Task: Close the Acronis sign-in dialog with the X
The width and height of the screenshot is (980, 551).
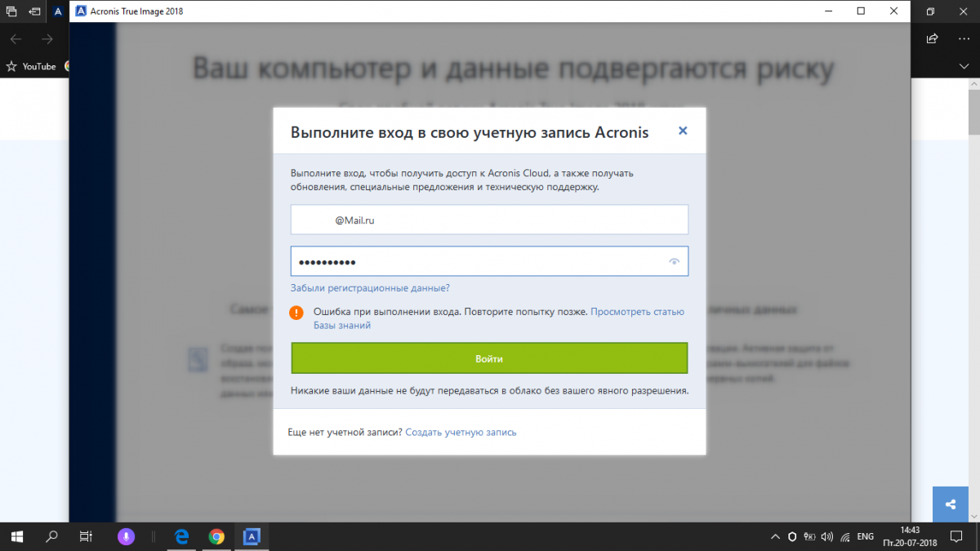Action: (683, 131)
